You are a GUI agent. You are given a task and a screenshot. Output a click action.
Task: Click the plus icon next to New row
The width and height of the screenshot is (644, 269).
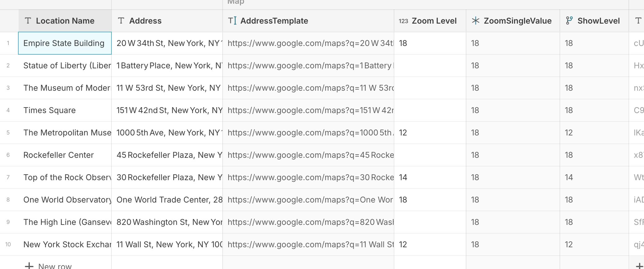[29, 266]
